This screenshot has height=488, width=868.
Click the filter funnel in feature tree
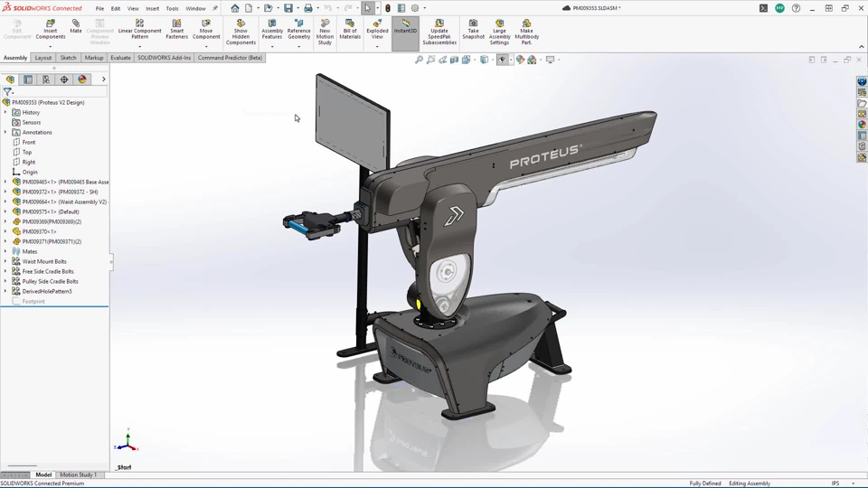click(x=7, y=92)
